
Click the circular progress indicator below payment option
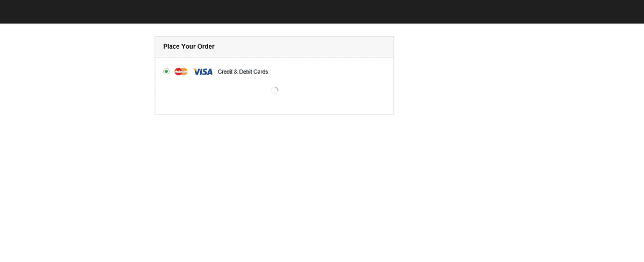(275, 91)
